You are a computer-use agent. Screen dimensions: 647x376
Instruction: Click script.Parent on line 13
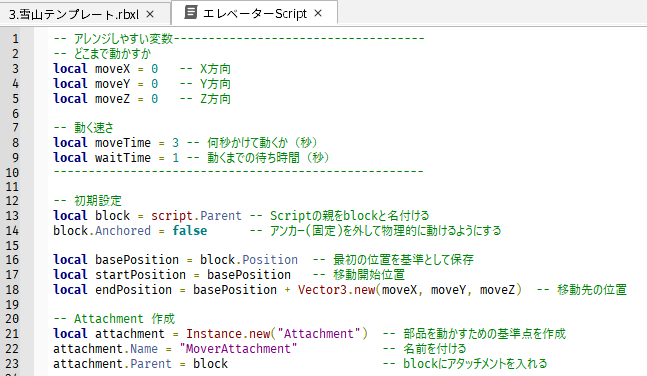(196, 216)
